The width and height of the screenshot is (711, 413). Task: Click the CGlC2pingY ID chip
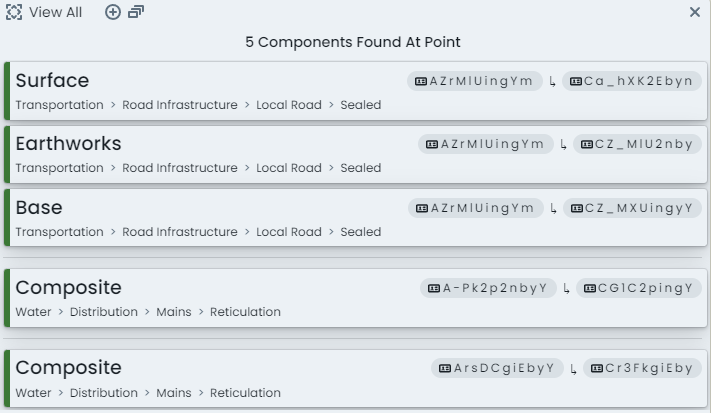pyautogui.click(x=638, y=288)
